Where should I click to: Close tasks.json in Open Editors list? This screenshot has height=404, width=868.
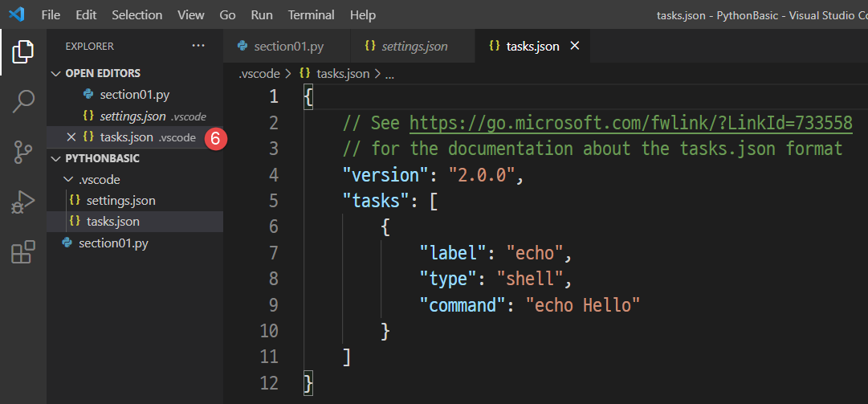pos(71,137)
